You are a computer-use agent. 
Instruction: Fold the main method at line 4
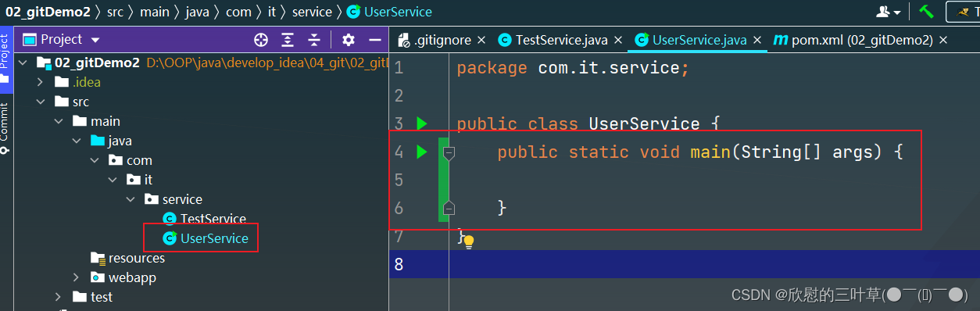pyautogui.click(x=449, y=152)
